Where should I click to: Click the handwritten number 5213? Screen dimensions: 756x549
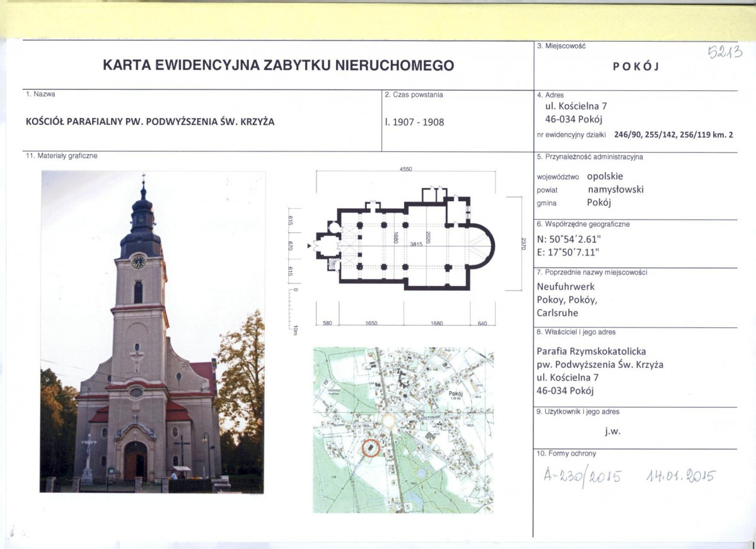[725, 52]
